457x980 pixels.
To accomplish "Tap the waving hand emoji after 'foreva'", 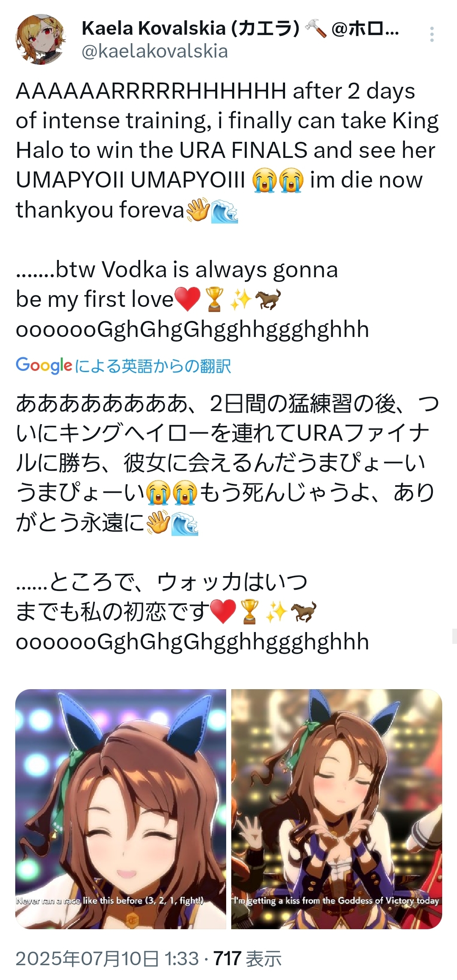I will click(x=198, y=210).
